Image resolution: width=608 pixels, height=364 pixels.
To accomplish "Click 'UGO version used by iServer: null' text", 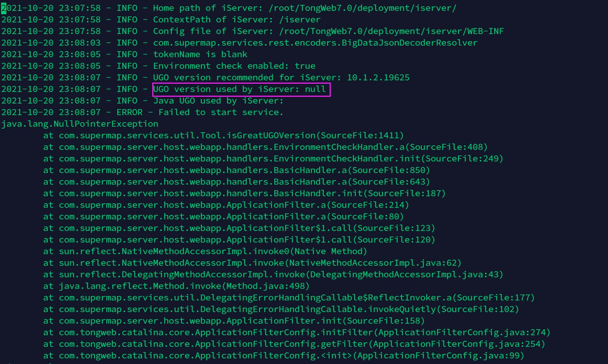I will pyautogui.click(x=239, y=89).
